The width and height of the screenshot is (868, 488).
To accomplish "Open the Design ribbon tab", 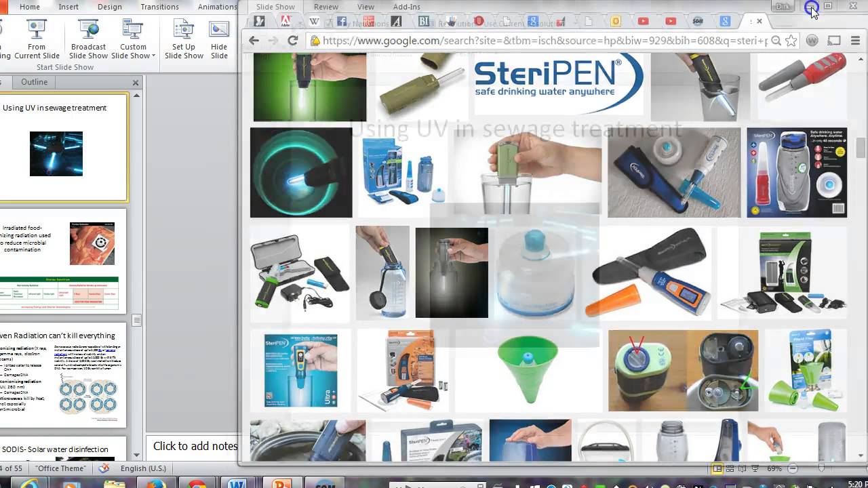I will point(110,7).
